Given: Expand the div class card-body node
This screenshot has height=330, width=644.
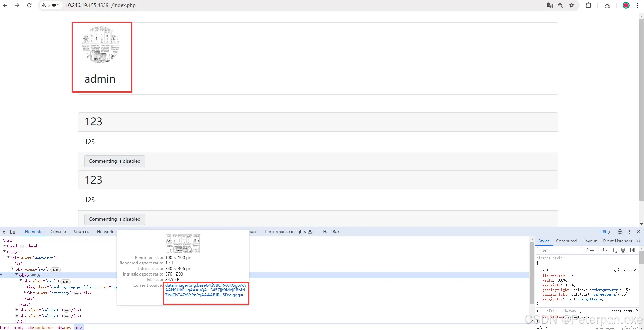Looking at the screenshot, I should (x=25, y=292).
